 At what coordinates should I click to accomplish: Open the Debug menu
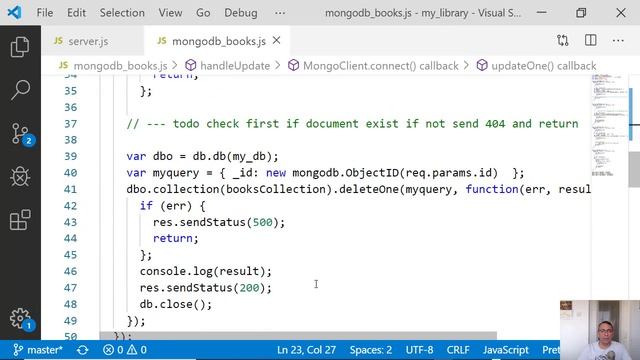pos(241,13)
